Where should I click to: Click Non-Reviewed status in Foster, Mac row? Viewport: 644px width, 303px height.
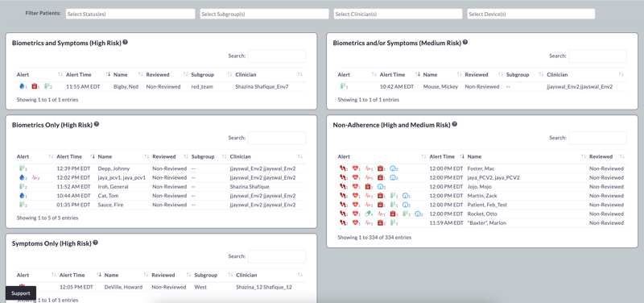click(606, 168)
